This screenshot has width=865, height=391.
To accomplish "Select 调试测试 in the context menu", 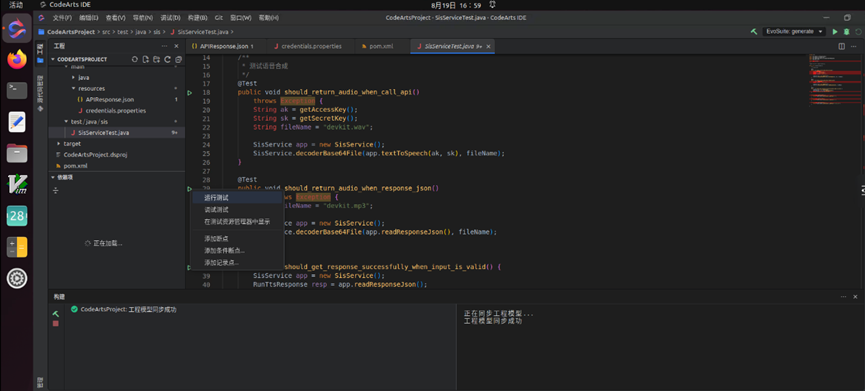I will [237, 210].
